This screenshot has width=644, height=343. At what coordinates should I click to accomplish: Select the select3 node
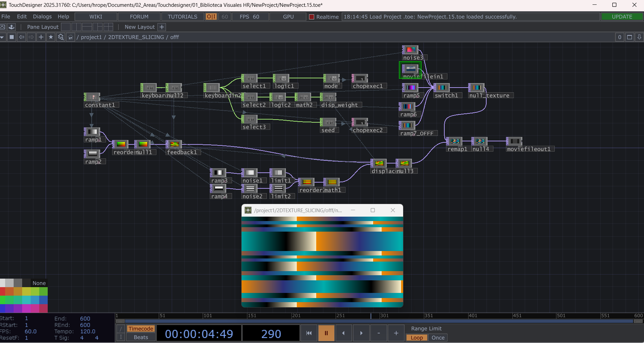[250, 119]
